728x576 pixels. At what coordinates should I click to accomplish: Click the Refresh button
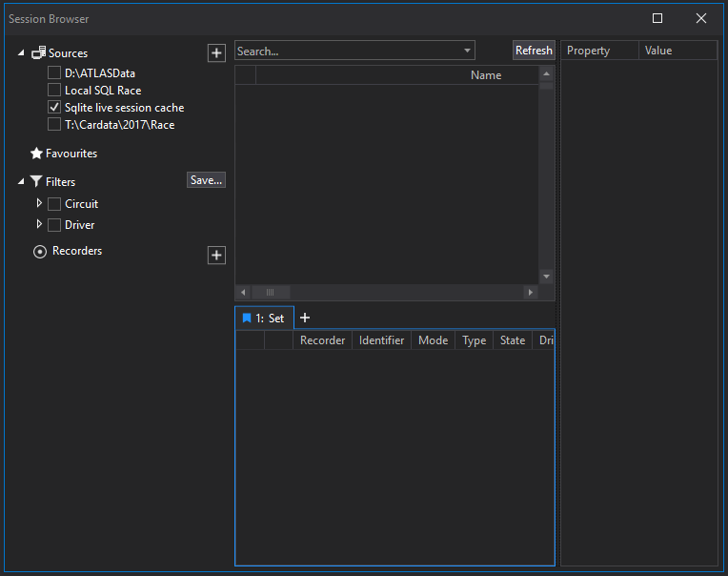point(534,51)
